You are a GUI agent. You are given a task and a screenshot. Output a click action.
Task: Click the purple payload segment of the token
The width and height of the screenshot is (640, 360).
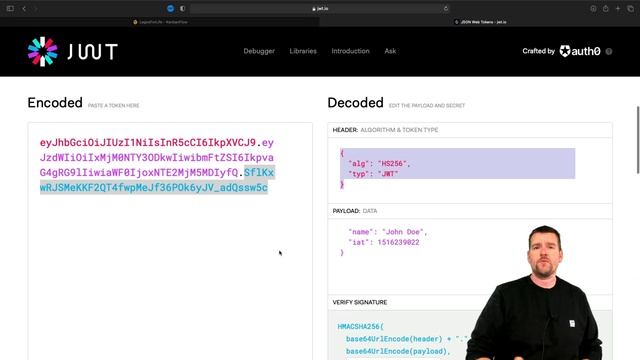pos(157,158)
